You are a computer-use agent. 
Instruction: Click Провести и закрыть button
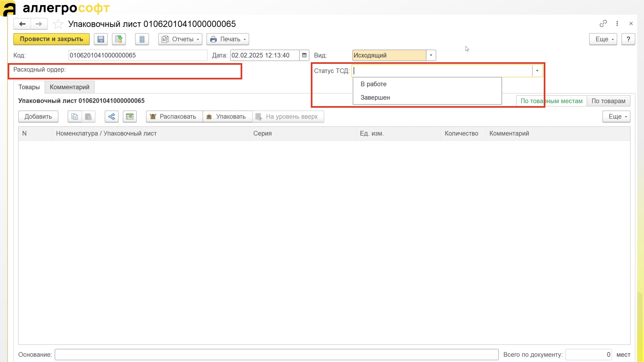[x=51, y=39]
